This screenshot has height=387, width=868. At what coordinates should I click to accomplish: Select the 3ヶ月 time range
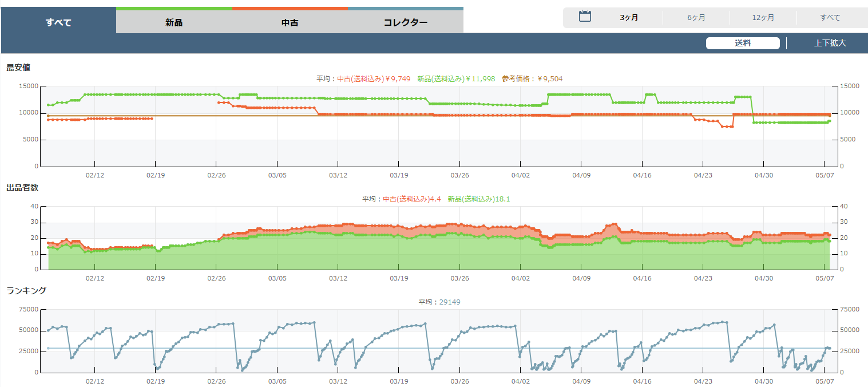tap(629, 18)
